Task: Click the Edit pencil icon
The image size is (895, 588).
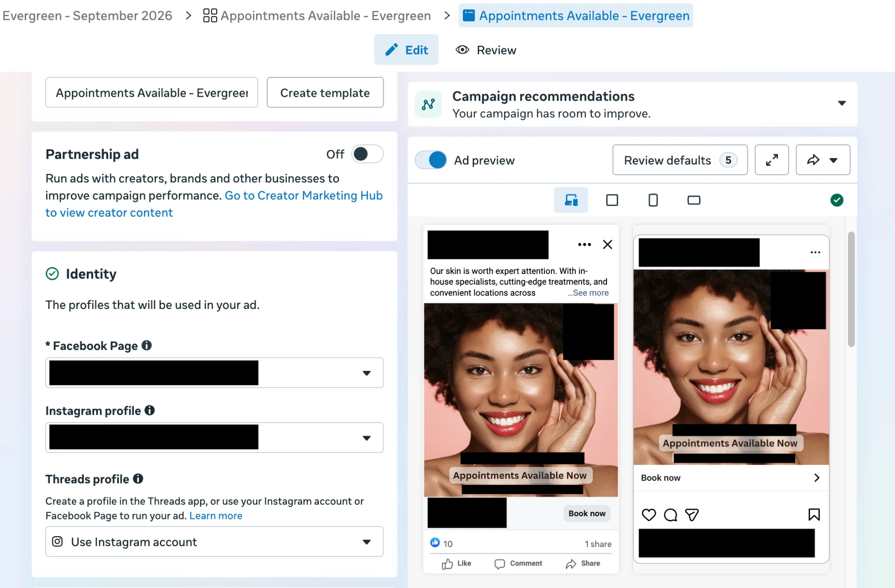Action: click(x=392, y=49)
